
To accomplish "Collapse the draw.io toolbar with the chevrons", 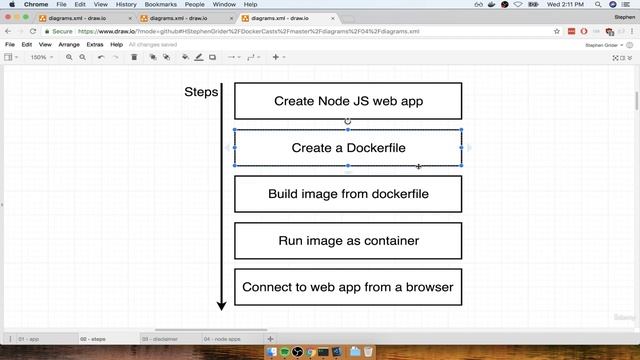I will 630,58.
